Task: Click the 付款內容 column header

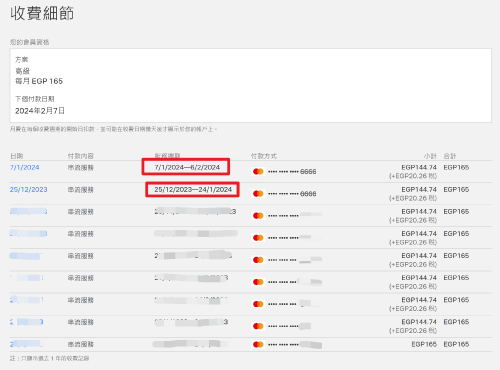Action: point(81,156)
